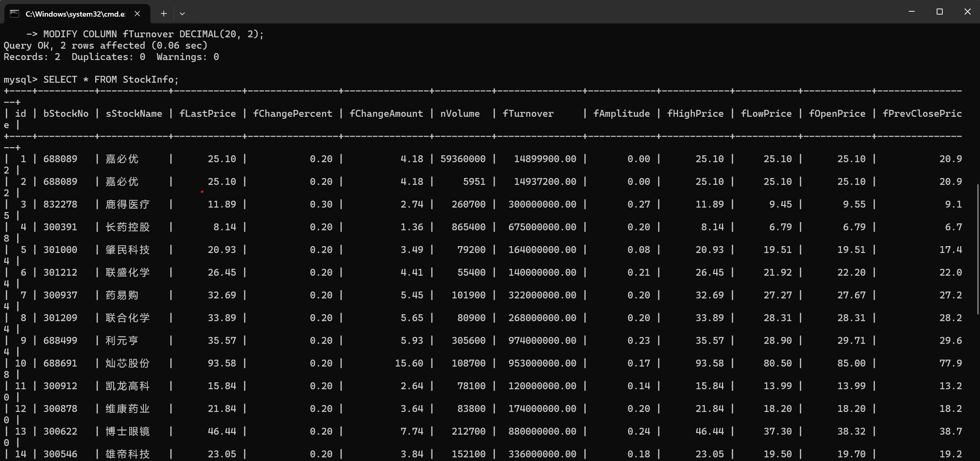Click the stock name 博士眼镜

tap(128, 431)
